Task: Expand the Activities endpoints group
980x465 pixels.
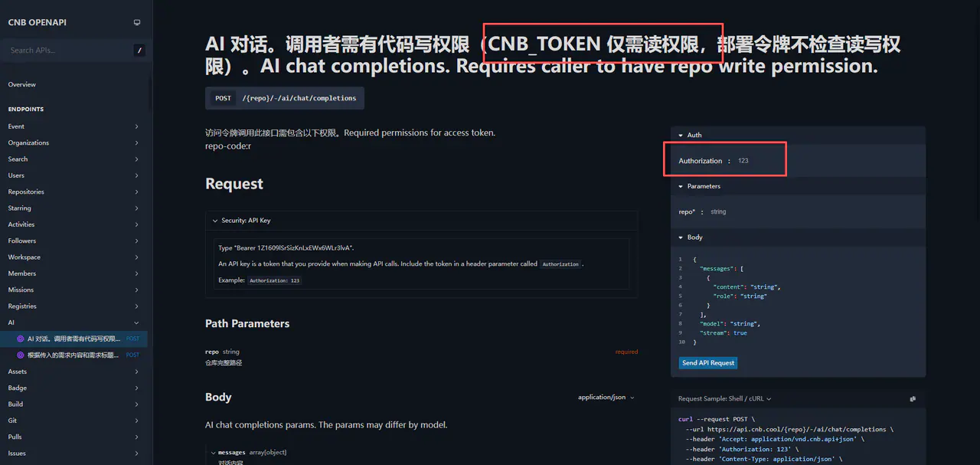Action: [73, 224]
